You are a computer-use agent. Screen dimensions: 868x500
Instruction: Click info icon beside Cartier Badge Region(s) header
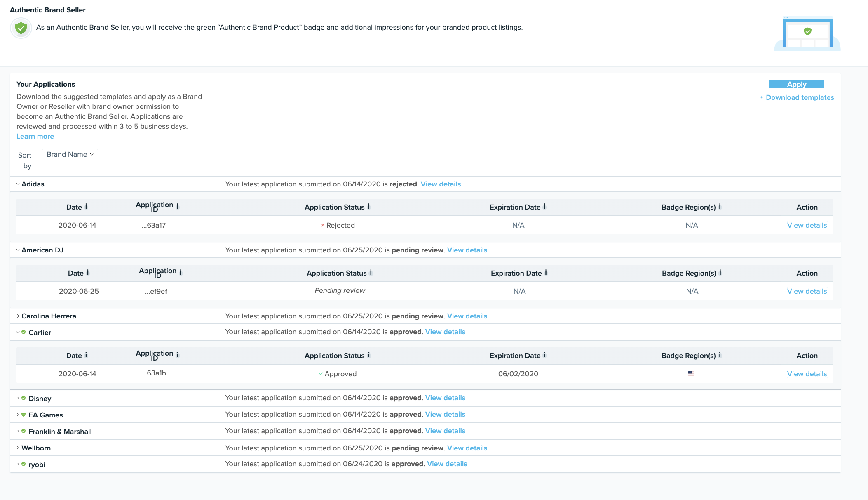coord(720,355)
